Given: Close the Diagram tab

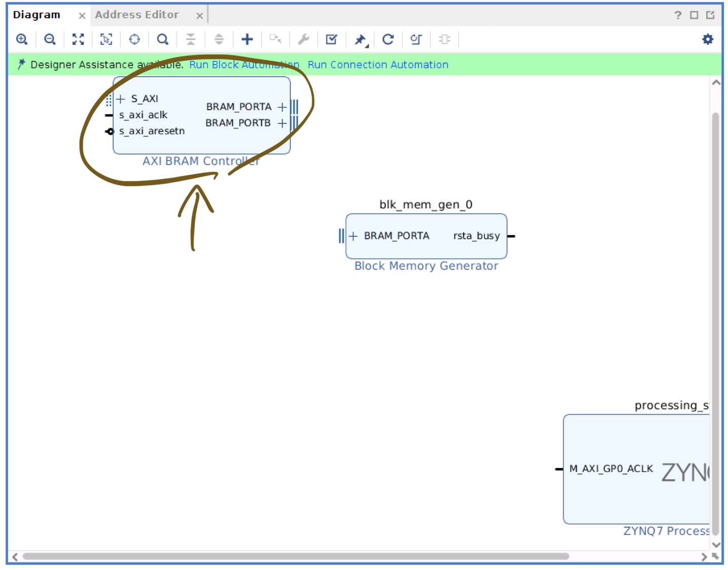Looking at the screenshot, I should coord(82,16).
